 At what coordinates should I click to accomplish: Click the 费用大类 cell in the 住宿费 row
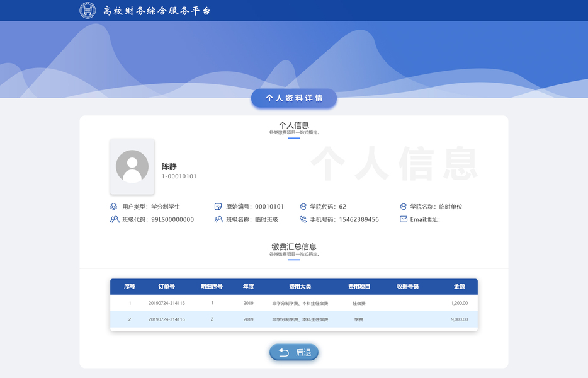[x=300, y=303]
